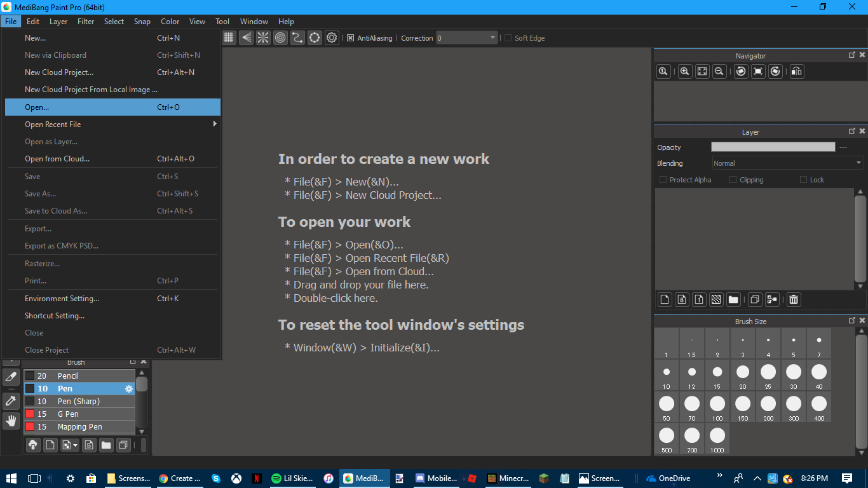Open the Blending mode dropdown

(787, 163)
